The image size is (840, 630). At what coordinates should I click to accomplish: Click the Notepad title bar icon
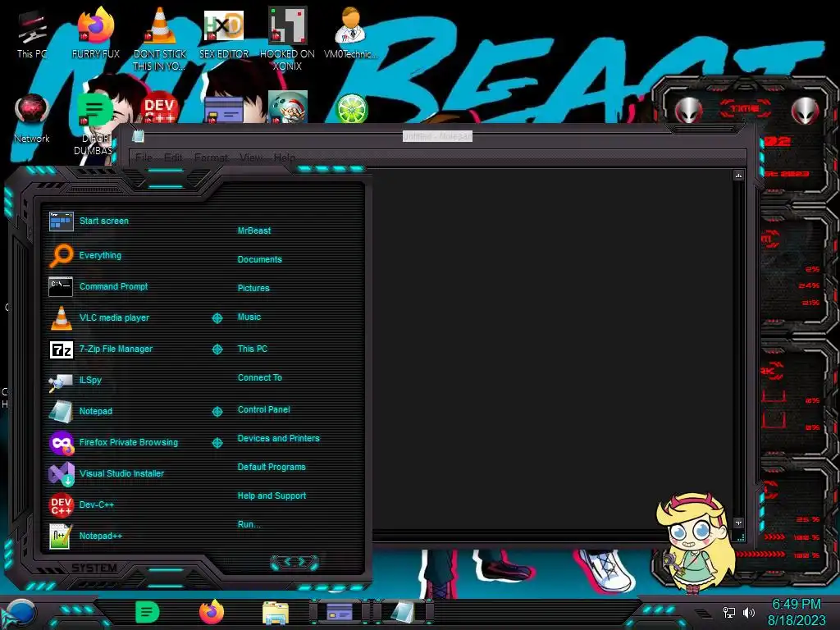(138, 136)
